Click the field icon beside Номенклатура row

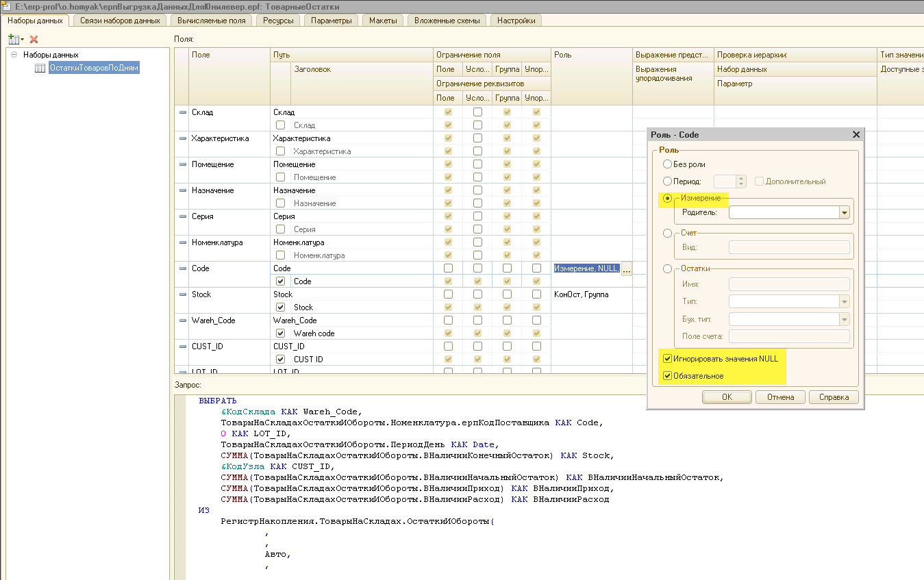click(183, 242)
